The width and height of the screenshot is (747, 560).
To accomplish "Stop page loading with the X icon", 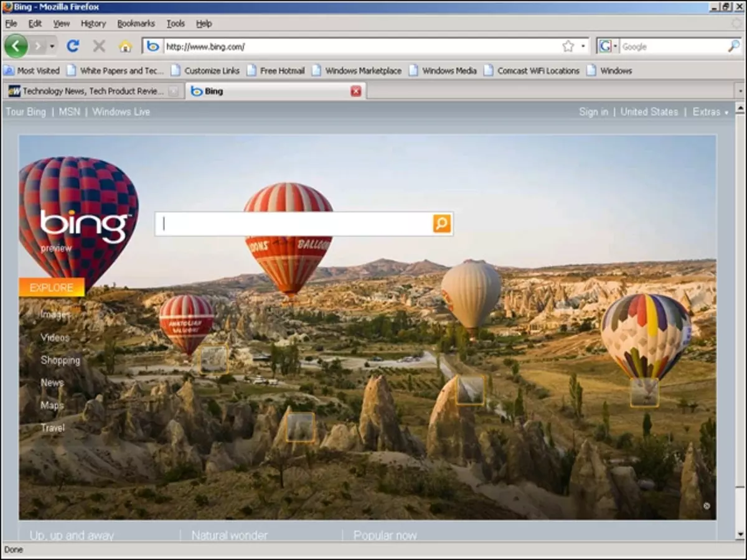I will pos(98,45).
